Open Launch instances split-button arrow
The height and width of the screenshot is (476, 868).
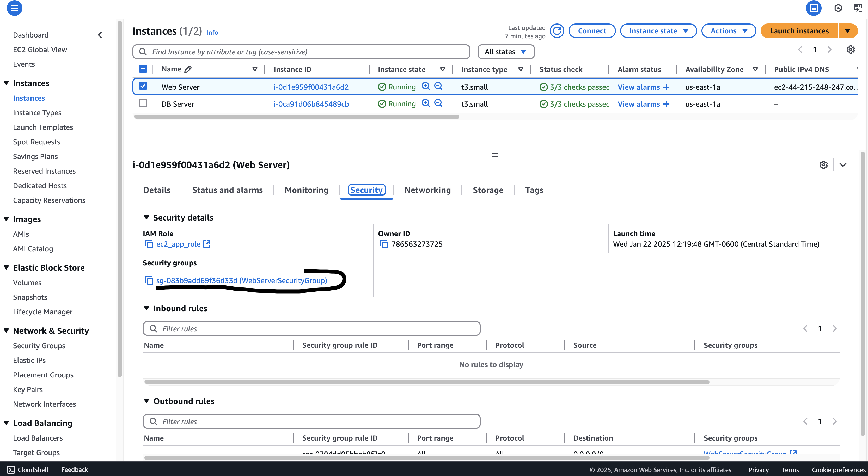tap(848, 31)
